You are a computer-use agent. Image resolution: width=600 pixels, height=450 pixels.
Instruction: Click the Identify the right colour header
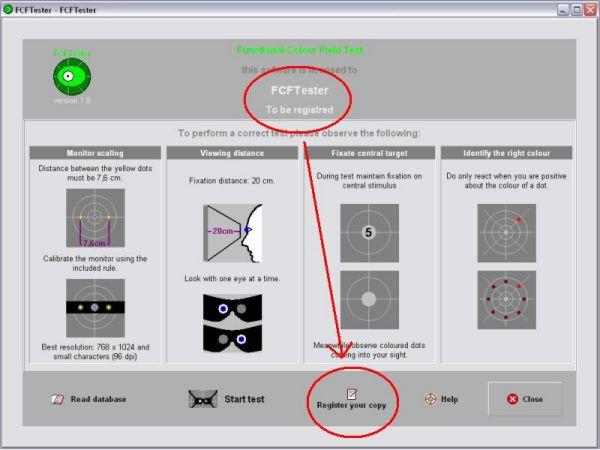click(507, 153)
